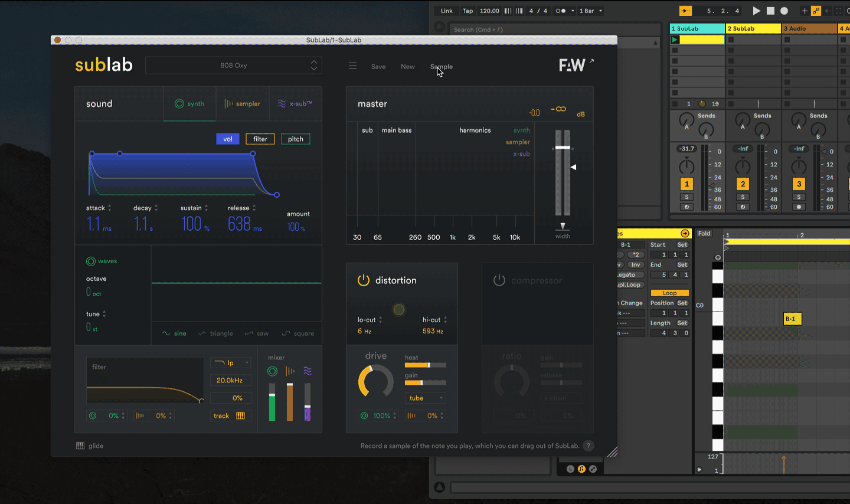Select the triangle waveform
Viewport: 850px width, 504px height.
tap(215, 333)
